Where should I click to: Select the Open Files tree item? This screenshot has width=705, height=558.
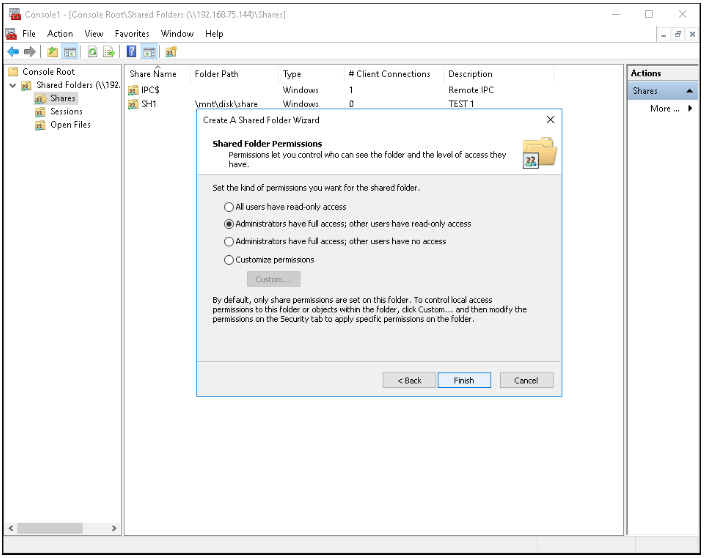70,125
